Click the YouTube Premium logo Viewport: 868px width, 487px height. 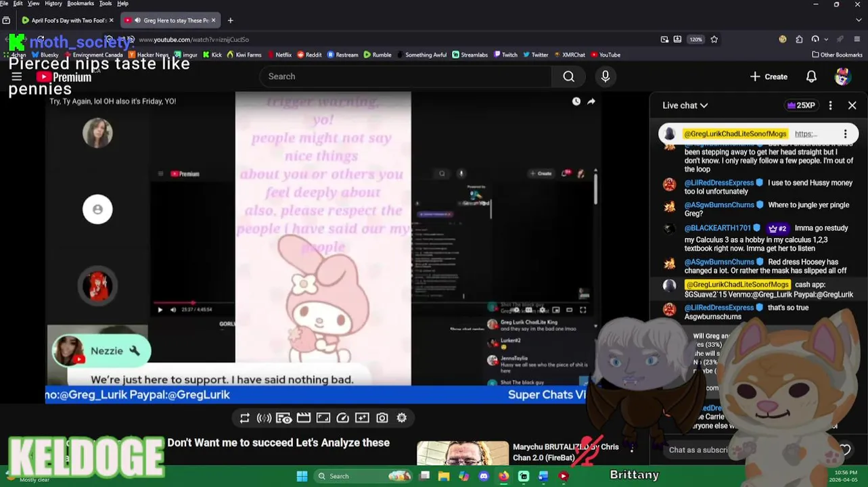click(x=64, y=77)
